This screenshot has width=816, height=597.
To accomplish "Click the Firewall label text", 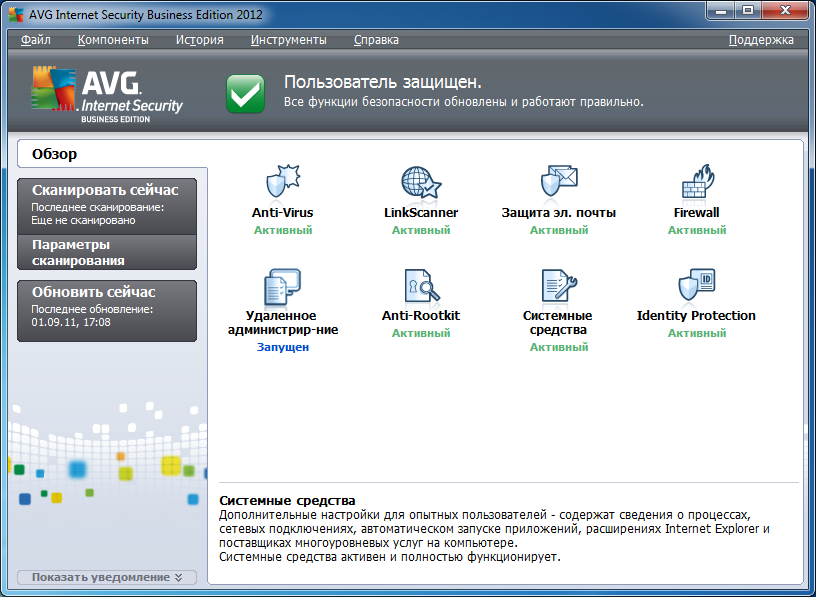I will (696, 212).
